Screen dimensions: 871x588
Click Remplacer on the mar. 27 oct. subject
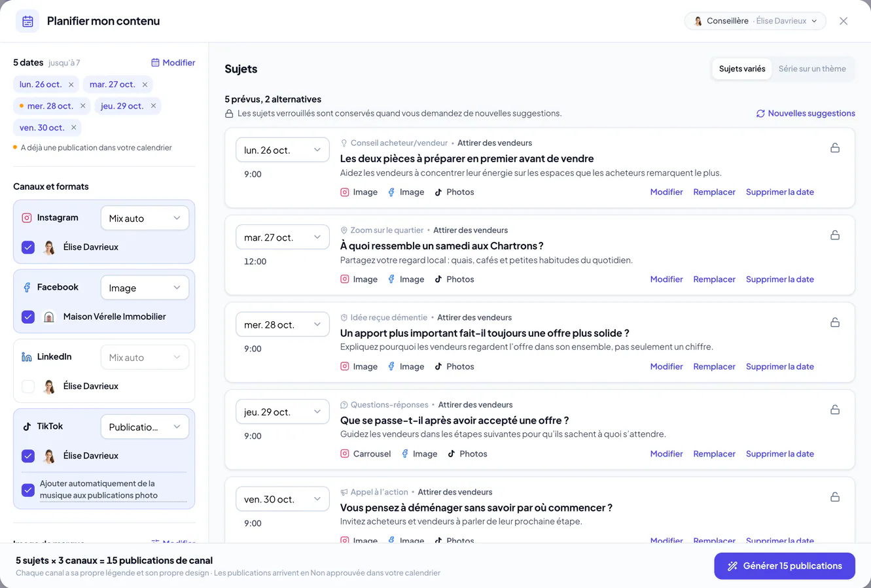(x=714, y=279)
